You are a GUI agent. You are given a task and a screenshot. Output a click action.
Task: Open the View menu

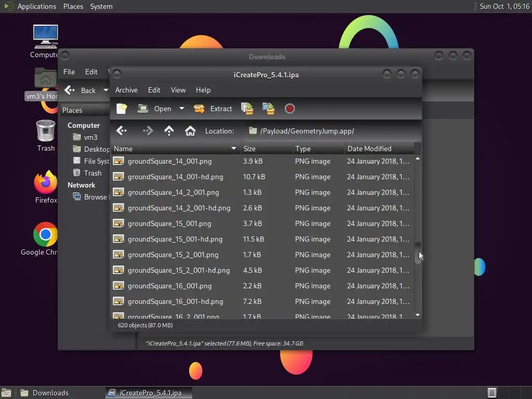[178, 90]
